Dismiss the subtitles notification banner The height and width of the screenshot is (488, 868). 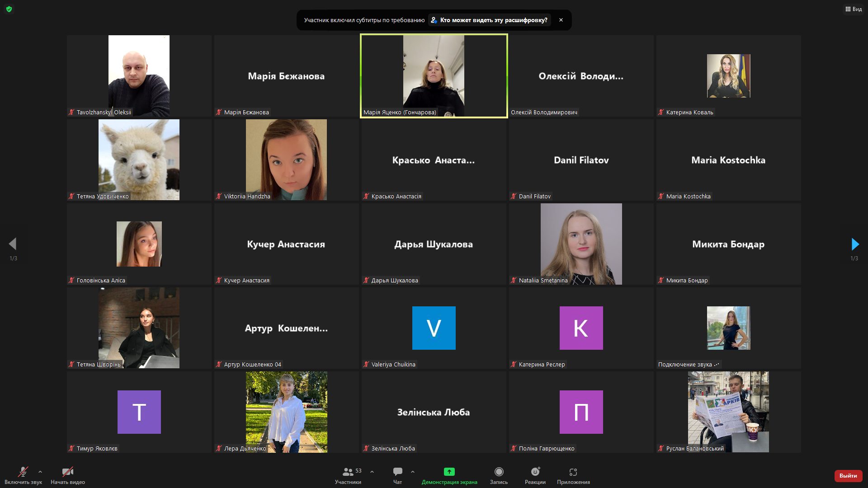561,20
